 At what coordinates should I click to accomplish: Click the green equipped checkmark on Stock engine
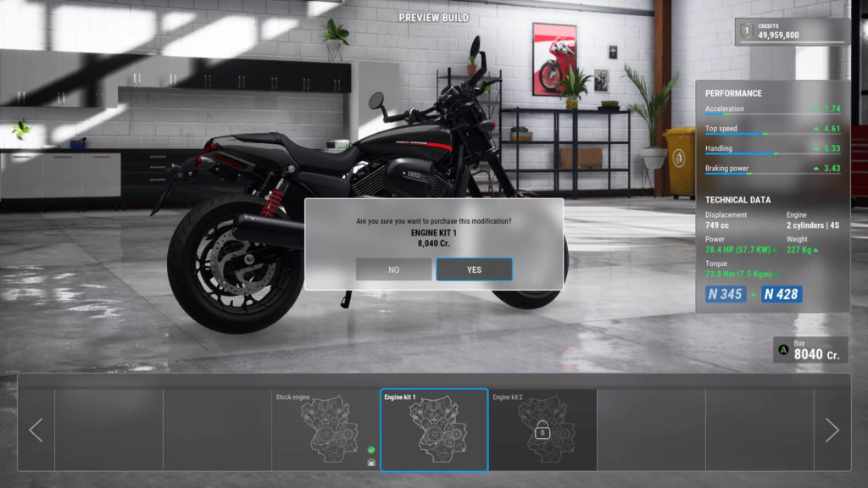click(371, 450)
